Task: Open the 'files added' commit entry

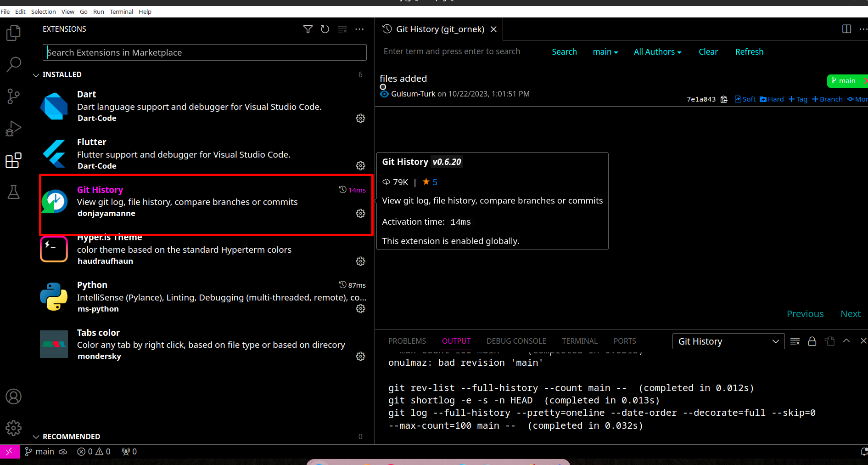Action: point(403,79)
